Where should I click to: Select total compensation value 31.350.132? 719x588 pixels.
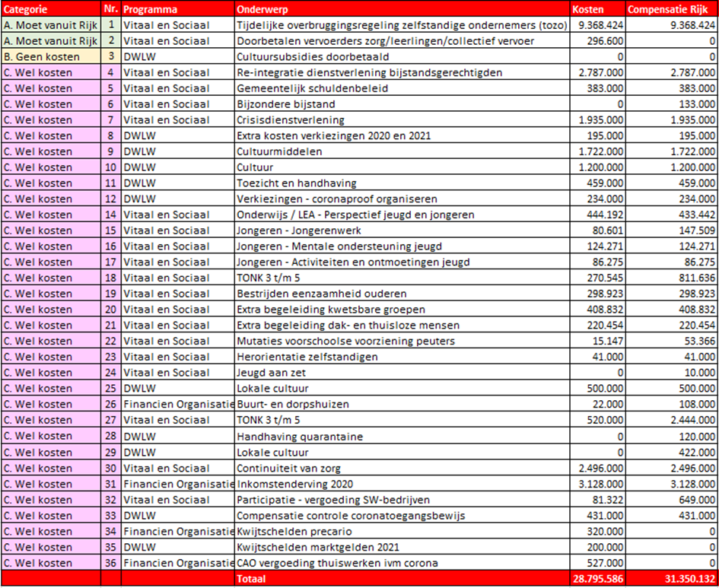coord(671,580)
